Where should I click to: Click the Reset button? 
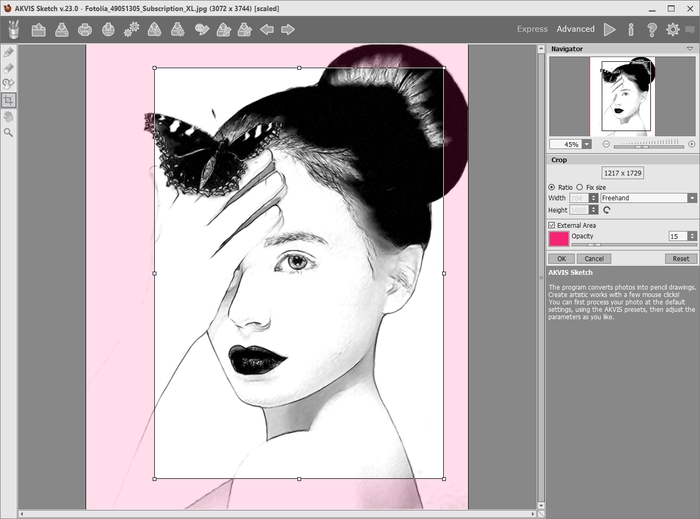[681, 259]
